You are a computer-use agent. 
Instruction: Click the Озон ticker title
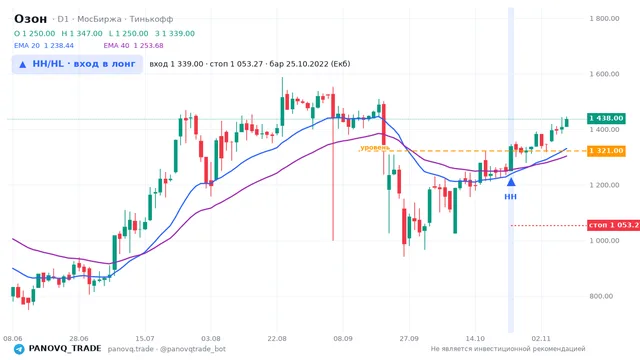pos(31,19)
